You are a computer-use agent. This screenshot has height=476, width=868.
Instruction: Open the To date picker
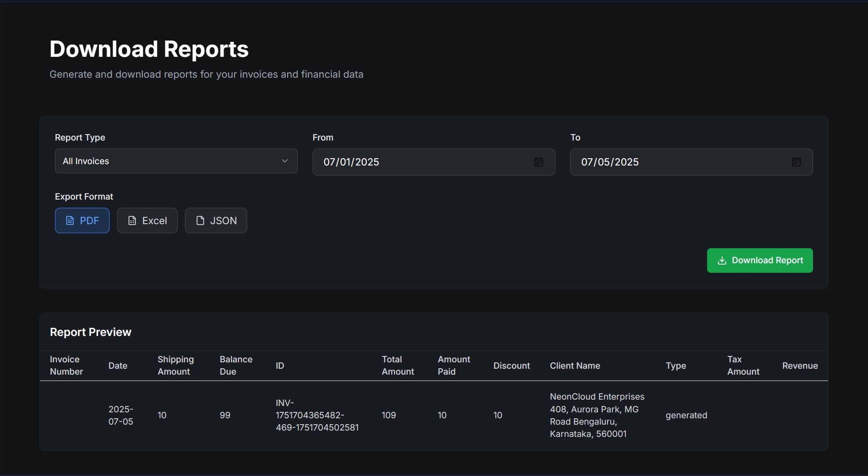pos(691,162)
